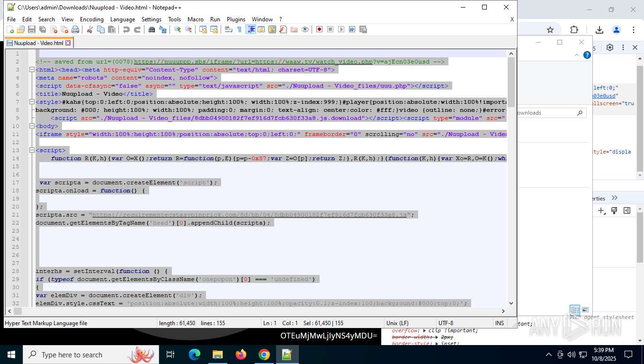
Task: Click the Save All toolbar icon
Action: [x=43, y=29]
